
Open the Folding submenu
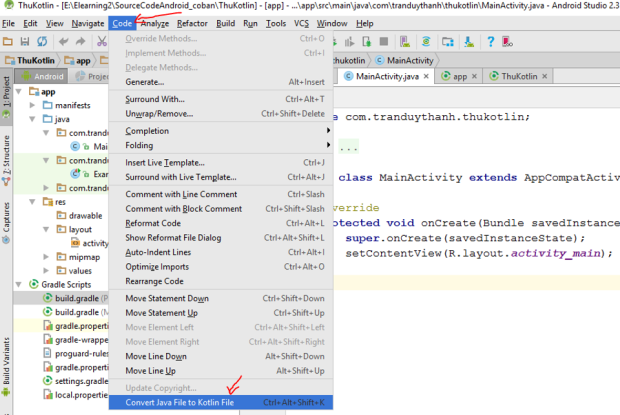coord(221,145)
